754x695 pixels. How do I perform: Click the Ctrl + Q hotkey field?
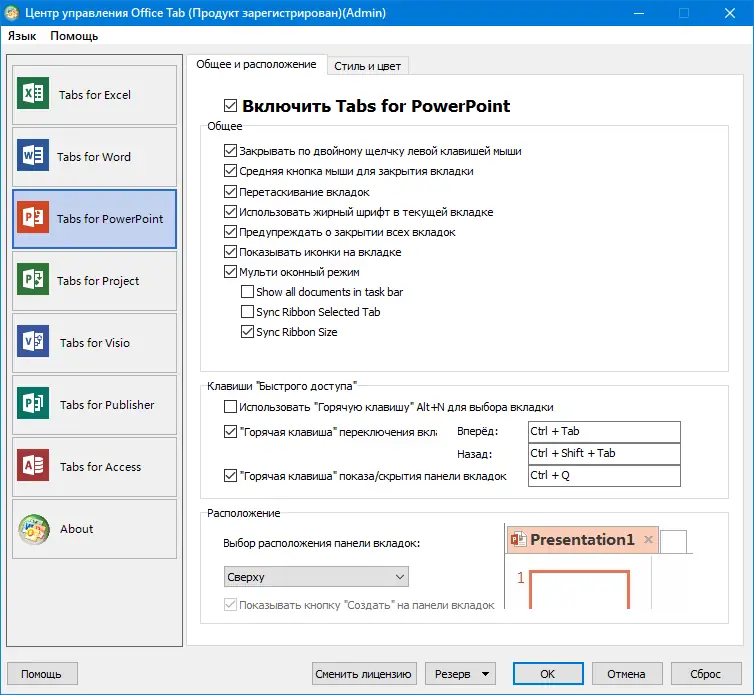click(x=604, y=476)
